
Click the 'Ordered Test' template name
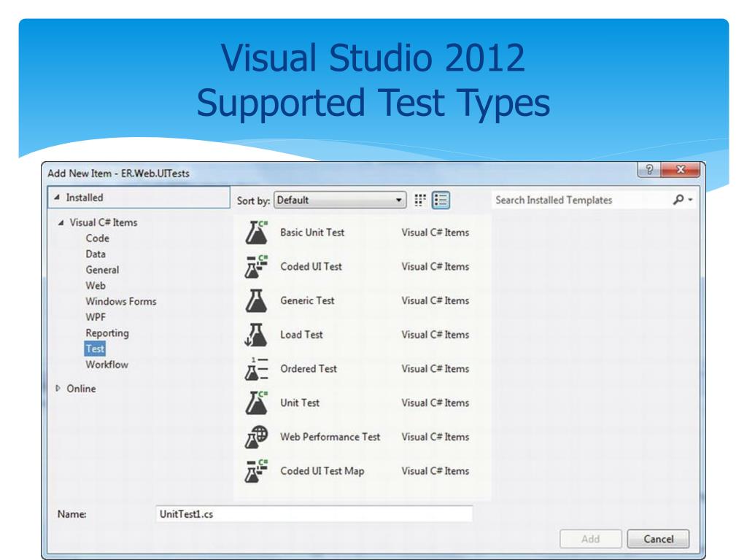(309, 368)
